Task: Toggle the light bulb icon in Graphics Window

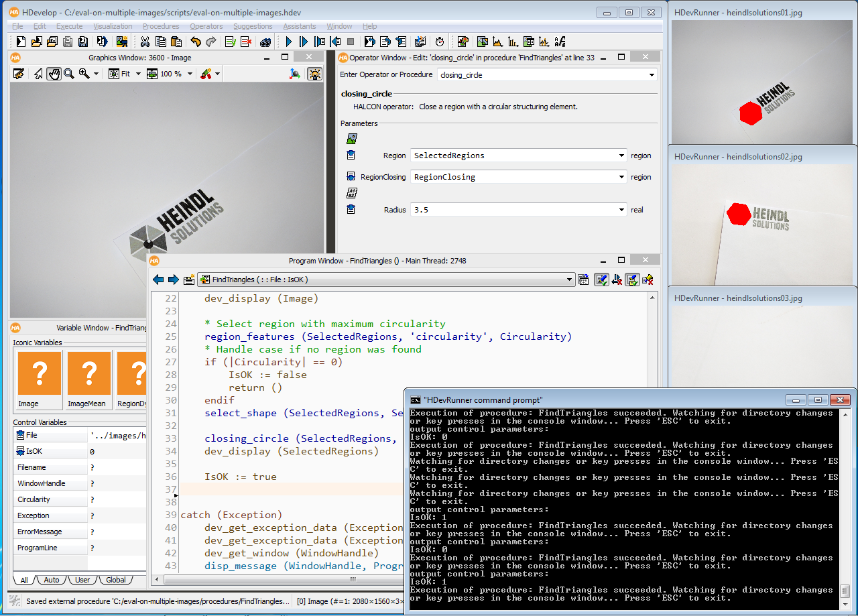Action: 314,74
